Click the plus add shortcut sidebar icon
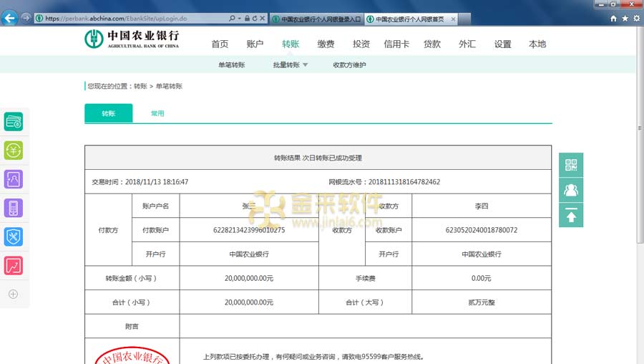This screenshot has height=364, width=644. click(13, 294)
